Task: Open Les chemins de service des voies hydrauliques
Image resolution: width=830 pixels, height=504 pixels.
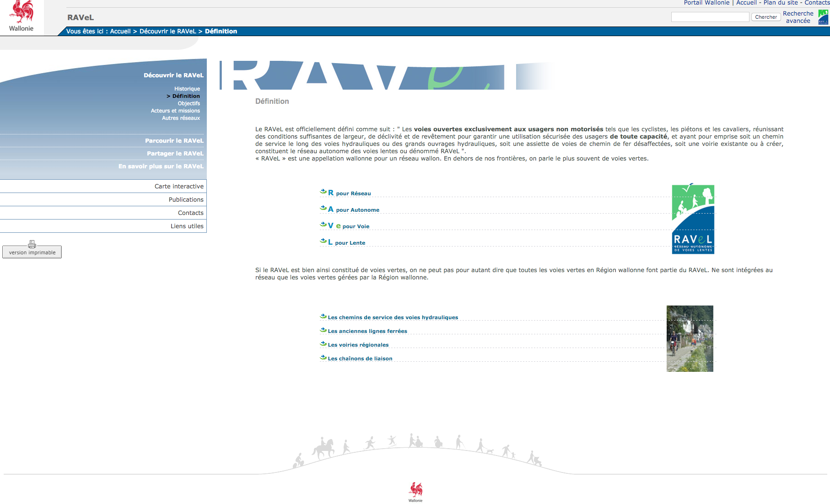Action: point(393,317)
